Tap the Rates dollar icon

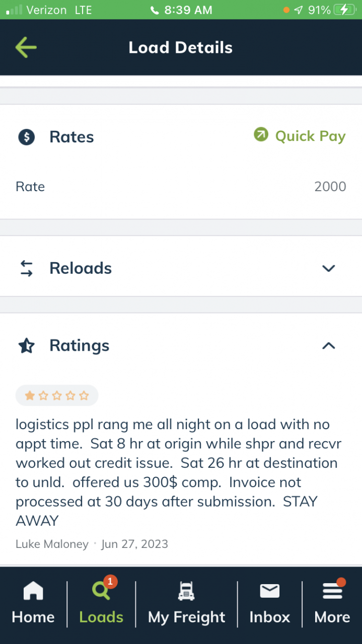pos(26,137)
